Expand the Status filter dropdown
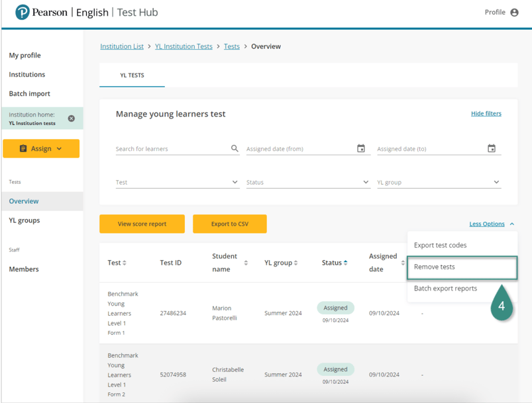Viewport: 532px width, 403px height. 366,183
